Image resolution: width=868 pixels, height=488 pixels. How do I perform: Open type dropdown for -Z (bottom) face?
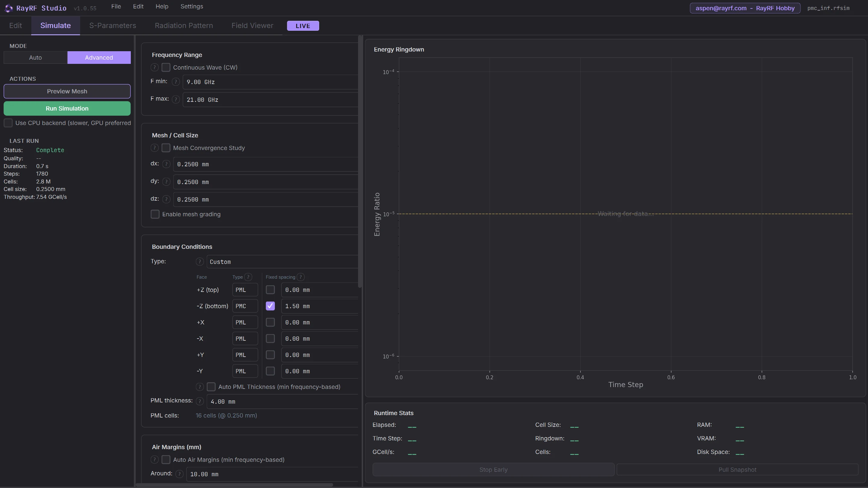[x=245, y=306]
